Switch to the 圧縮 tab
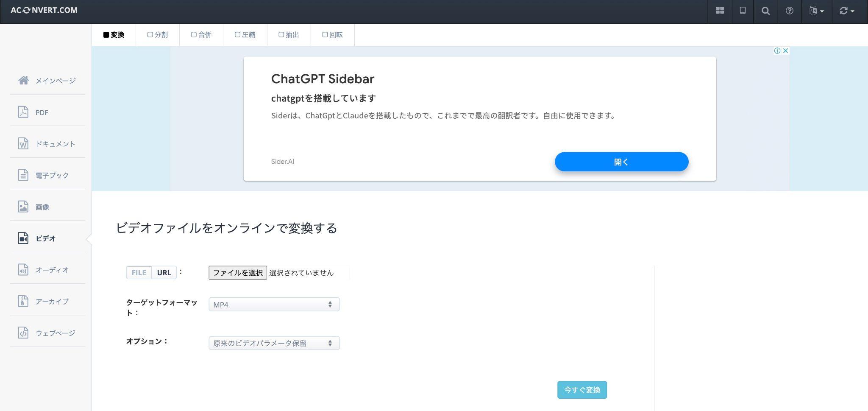 point(245,35)
